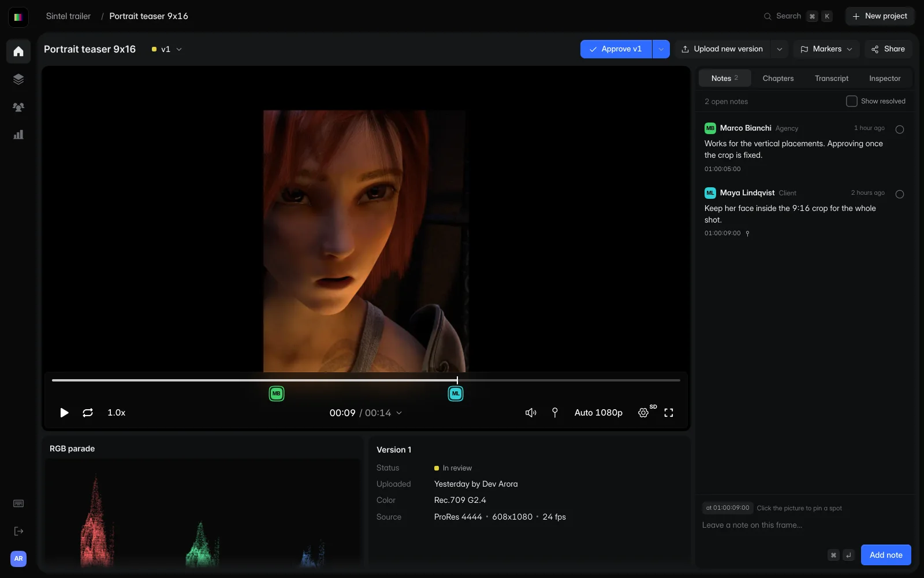The image size is (924, 578).
Task: Expand the Approve v1 options arrow
Action: tap(661, 49)
